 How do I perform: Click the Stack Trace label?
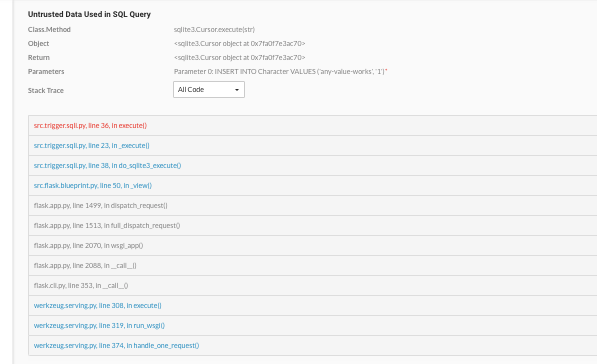tap(46, 90)
